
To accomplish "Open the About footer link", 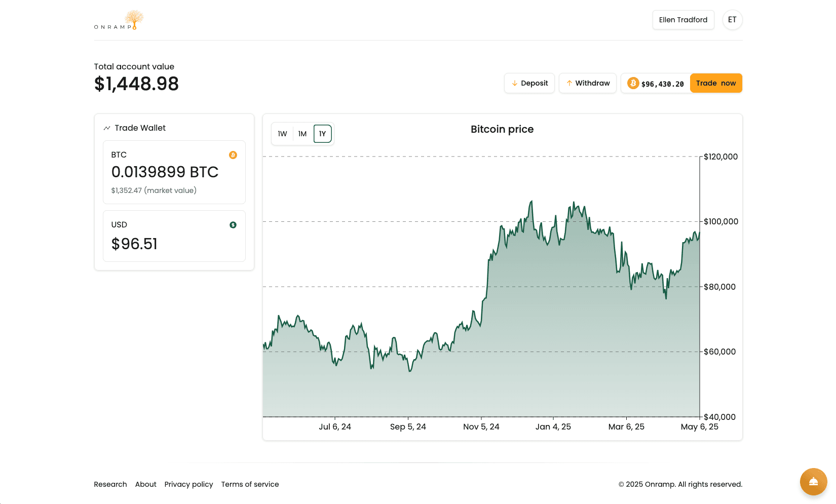I will tap(146, 484).
